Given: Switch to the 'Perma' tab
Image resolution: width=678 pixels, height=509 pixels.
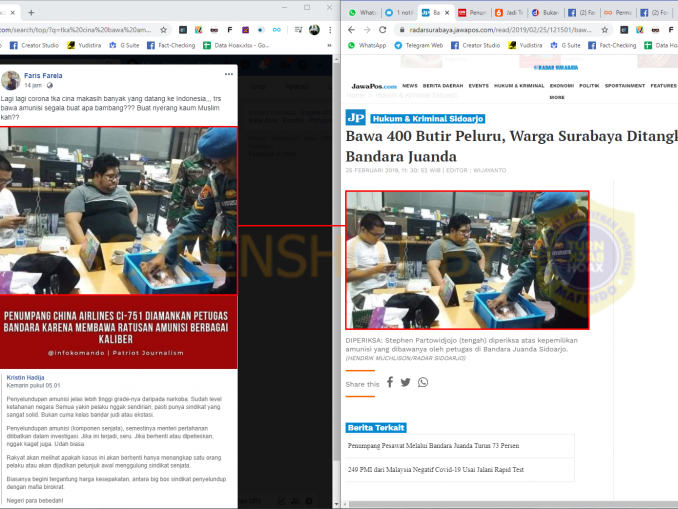Looking at the screenshot, I should (618, 13).
